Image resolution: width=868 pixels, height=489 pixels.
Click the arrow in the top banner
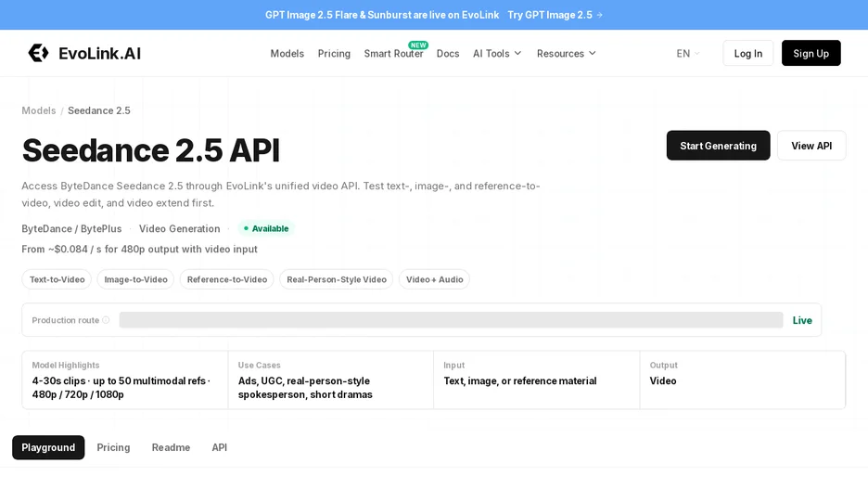599,15
